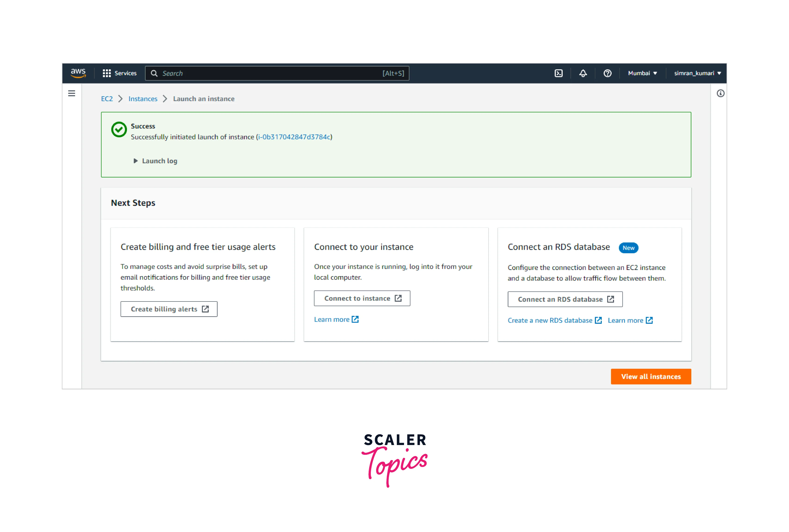The height and width of the screenshot is (532, 789).
Task: Open the Mumbai region dropdown
Action: pos(642,73)
